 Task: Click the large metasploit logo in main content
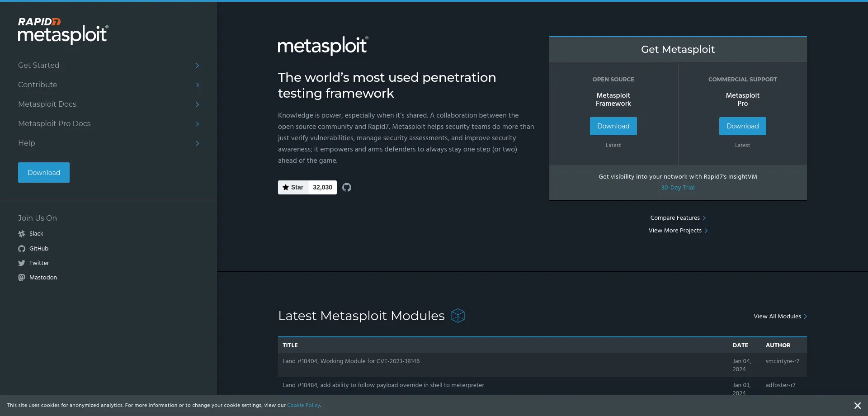coord(323,46)
